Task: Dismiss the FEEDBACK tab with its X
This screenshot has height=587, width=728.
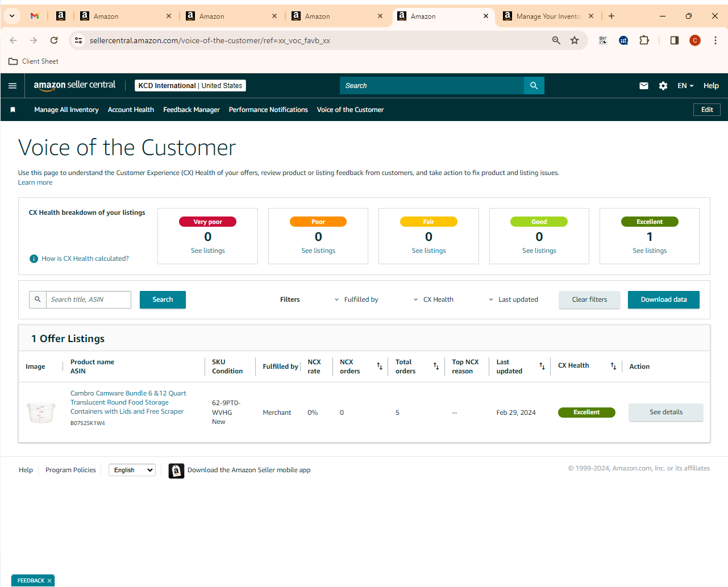Action: pyautogui.click(x=49, y=581)
